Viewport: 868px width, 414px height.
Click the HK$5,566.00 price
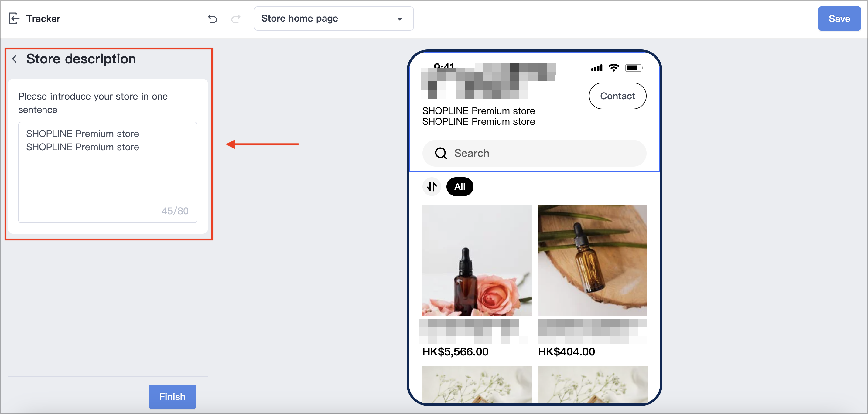pos(455,352)
